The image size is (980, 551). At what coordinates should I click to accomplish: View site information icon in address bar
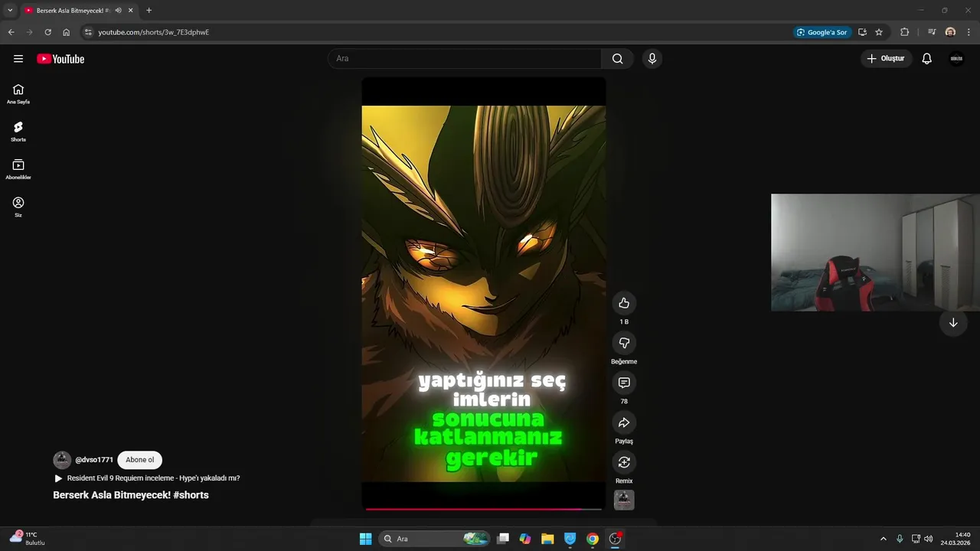pos(88,32)
